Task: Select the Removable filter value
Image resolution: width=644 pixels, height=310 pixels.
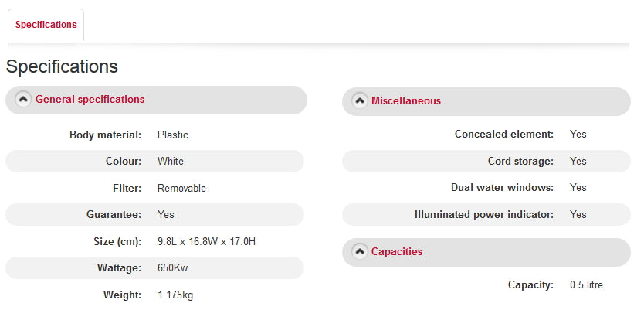Action: pyautogui.click(x=181, y=188)
